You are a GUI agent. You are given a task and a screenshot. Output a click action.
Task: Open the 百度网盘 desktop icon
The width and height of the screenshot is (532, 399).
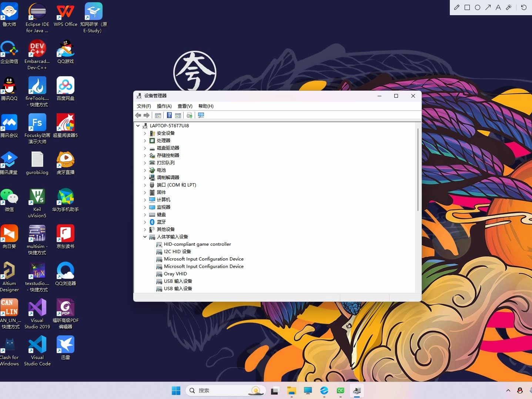[66, 89]
